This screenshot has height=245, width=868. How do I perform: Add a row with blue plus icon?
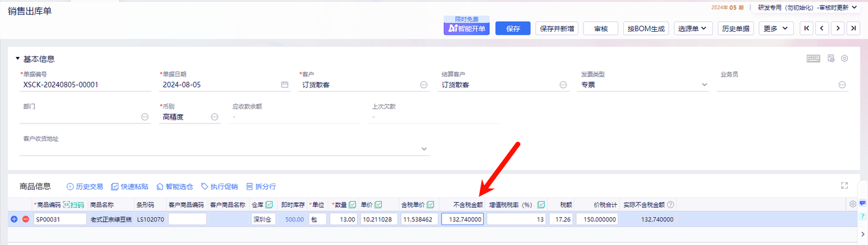point(14,219)
